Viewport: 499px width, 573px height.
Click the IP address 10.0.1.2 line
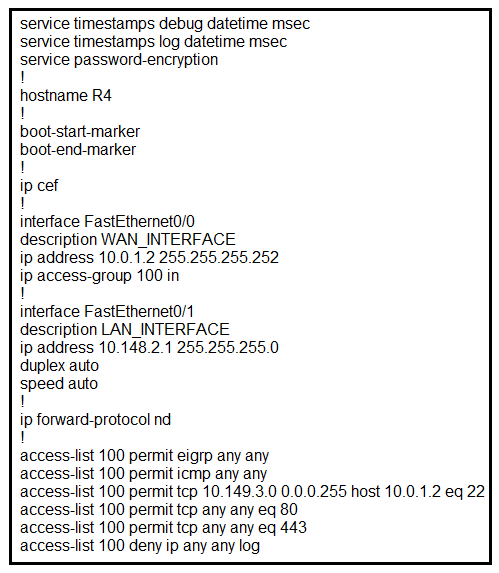[x=149, y=258]
